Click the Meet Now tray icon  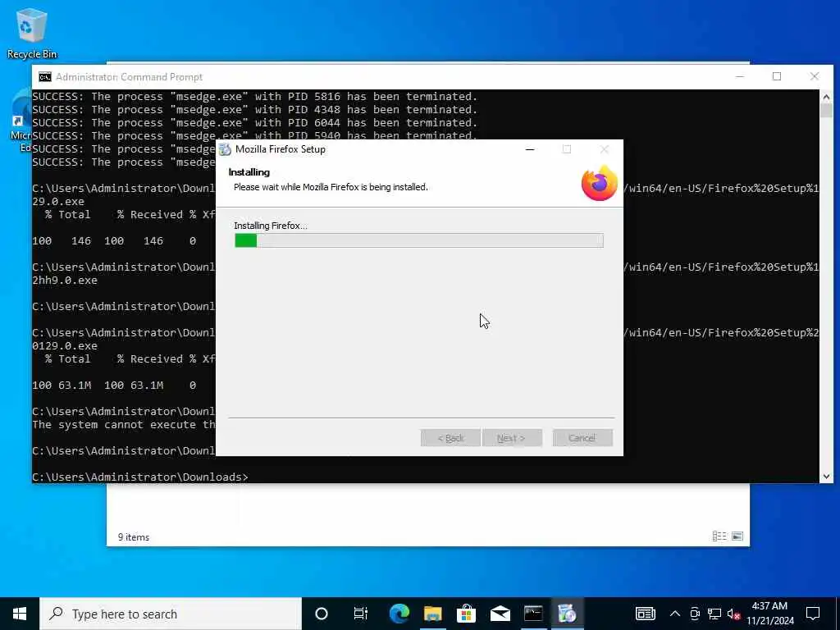695,614
